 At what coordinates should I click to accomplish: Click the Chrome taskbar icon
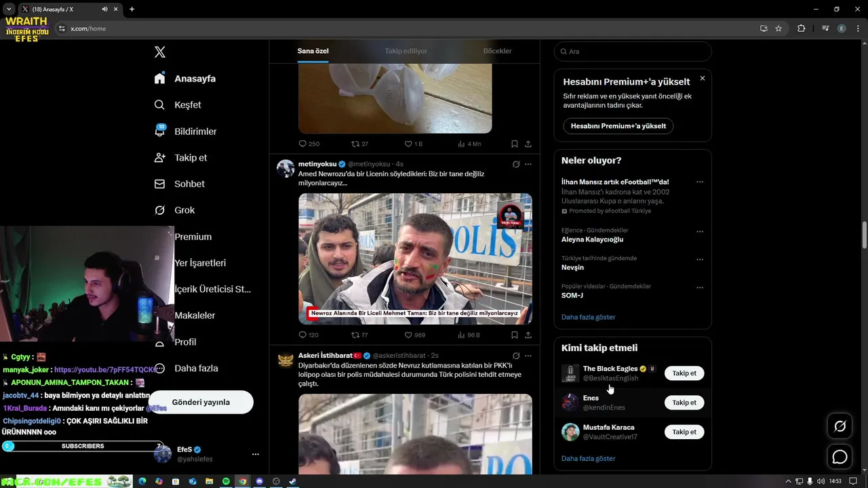pyautogui.click(x=242, y=481)
